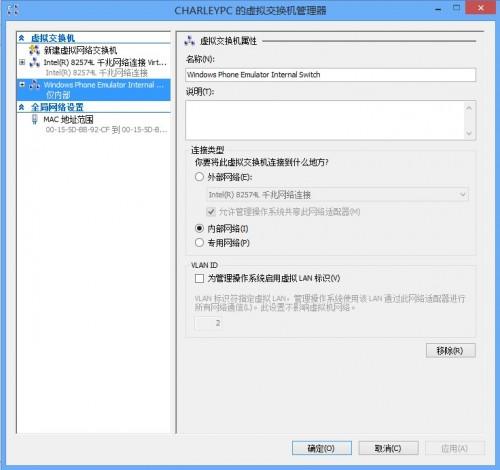Open the Intel(R) 82574L network adapter dropdown

point(337,194)
